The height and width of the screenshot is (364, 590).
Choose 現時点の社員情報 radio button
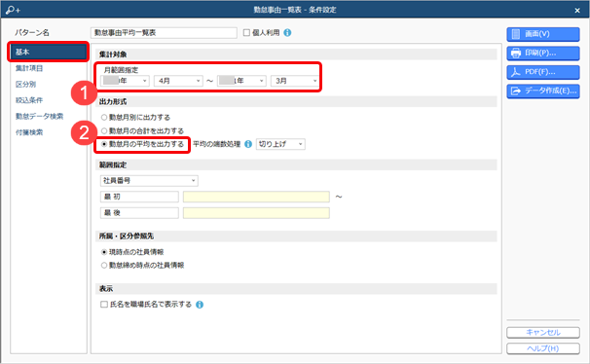(x=104, y=252)
